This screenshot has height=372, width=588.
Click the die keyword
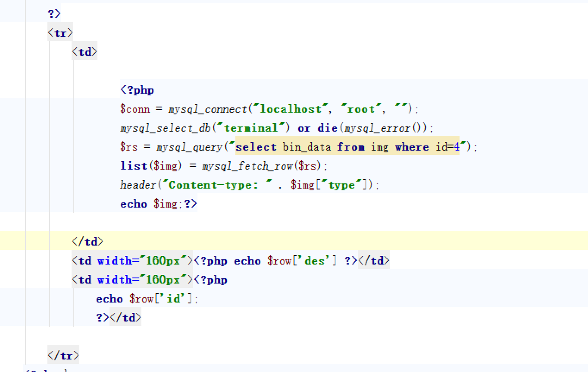[328, 128]
